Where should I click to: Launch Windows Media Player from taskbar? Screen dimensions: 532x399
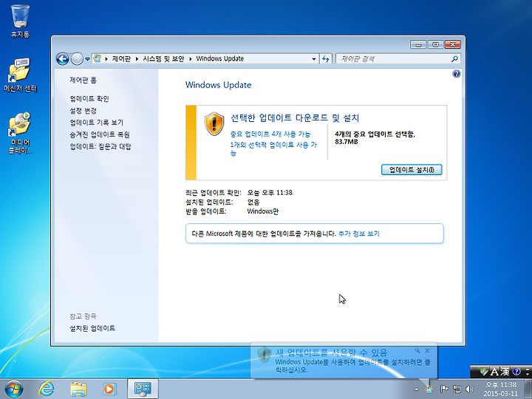click(109, 389)
